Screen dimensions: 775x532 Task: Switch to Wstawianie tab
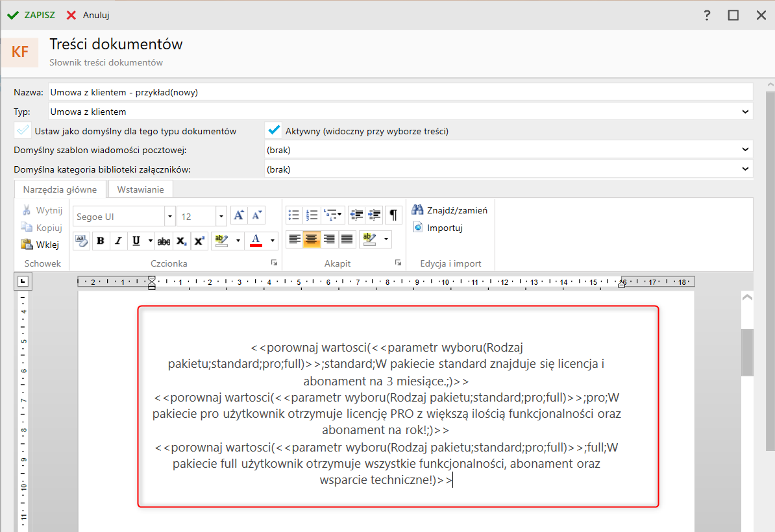click(140, 189)
